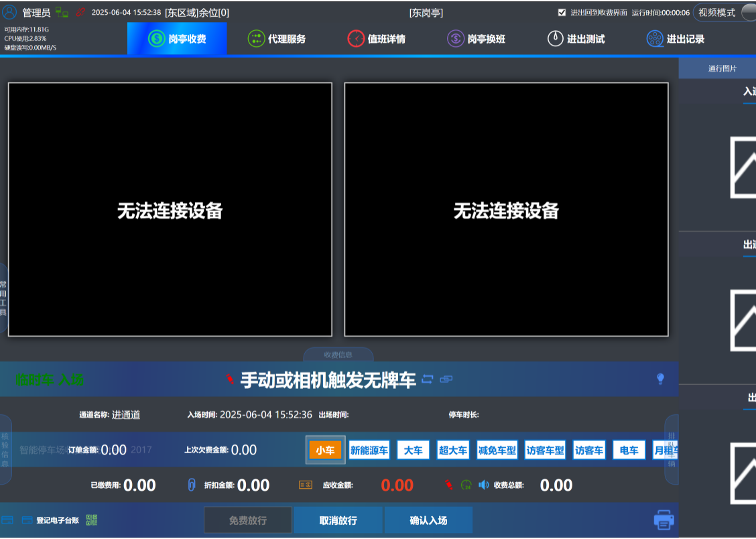Click the green QR code icon
The width and height of the screenshot is (756, 539).
92,520
